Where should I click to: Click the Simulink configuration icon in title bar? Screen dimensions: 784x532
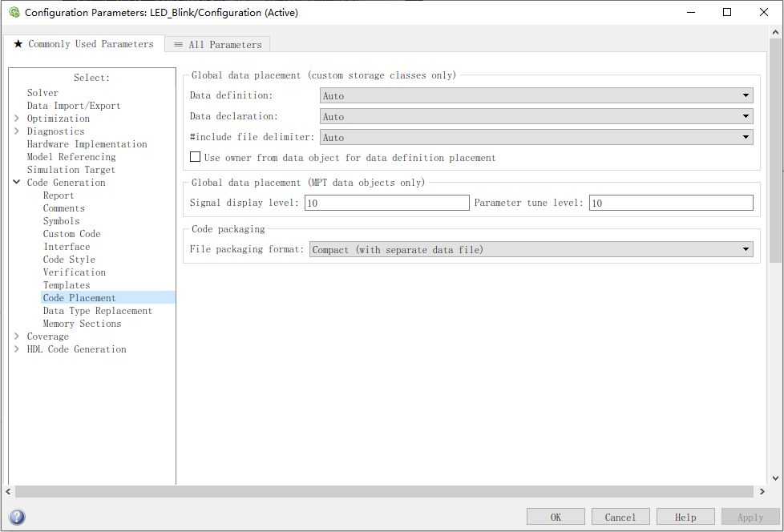pos(14,13)
